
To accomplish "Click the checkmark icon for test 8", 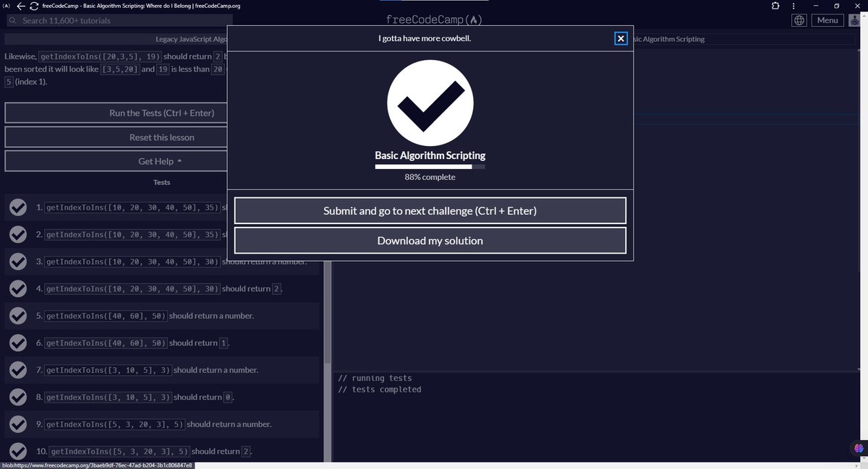I will [18, 397].
